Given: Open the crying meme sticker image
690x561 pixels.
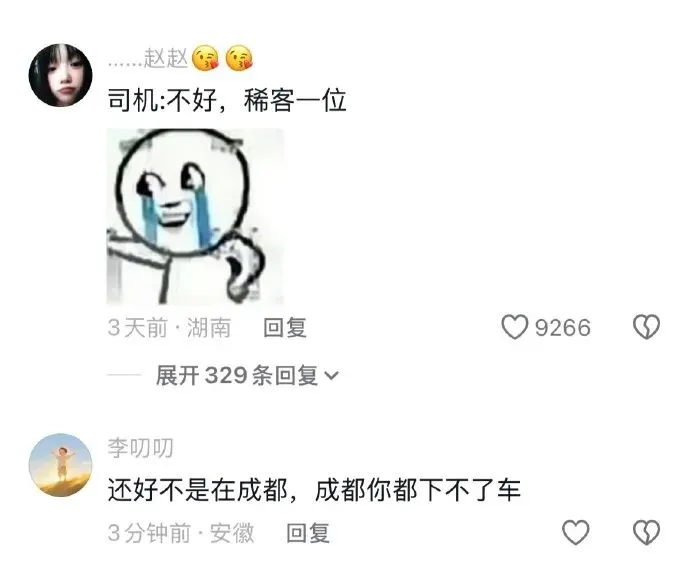Looking at the screenshot, I should coord(195,216).
